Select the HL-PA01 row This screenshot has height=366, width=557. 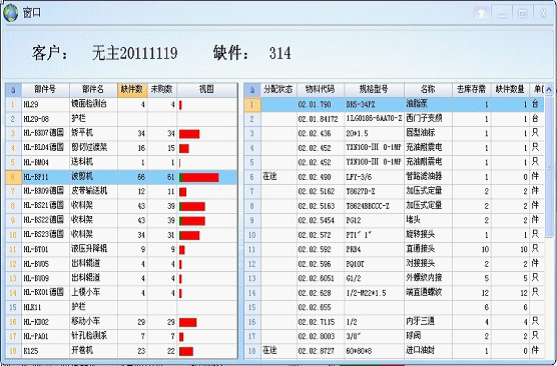coord(121,337)
